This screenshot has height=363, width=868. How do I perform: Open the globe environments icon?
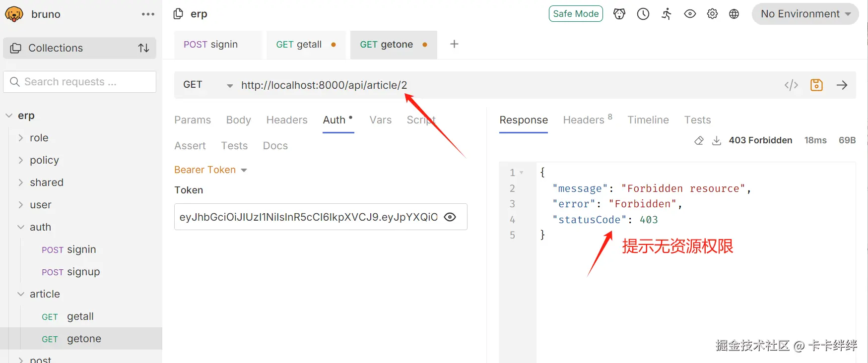734,14
